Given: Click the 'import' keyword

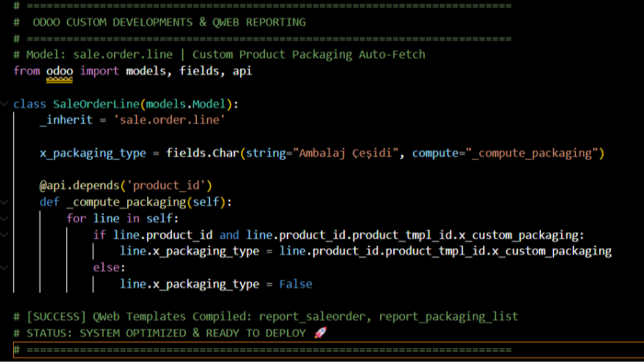Looking at the screenshot, I should pyautogui.click(x=99, y=71).
